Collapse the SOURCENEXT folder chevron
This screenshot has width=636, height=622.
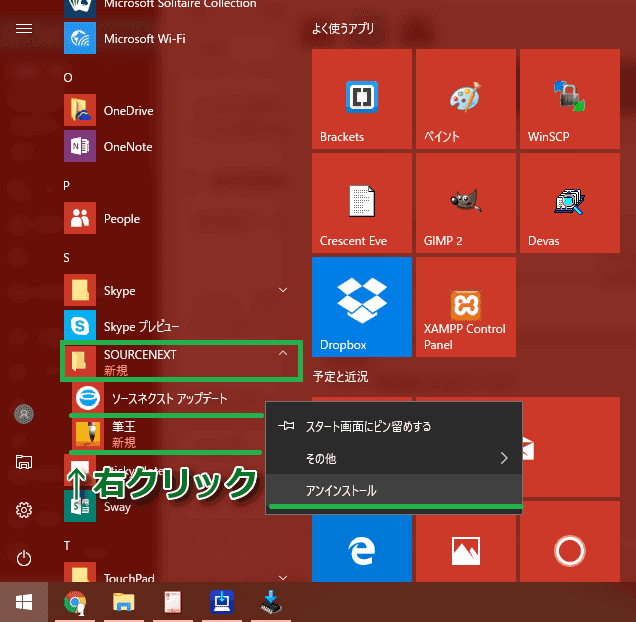pyautogui.click(x=283, y=353)
